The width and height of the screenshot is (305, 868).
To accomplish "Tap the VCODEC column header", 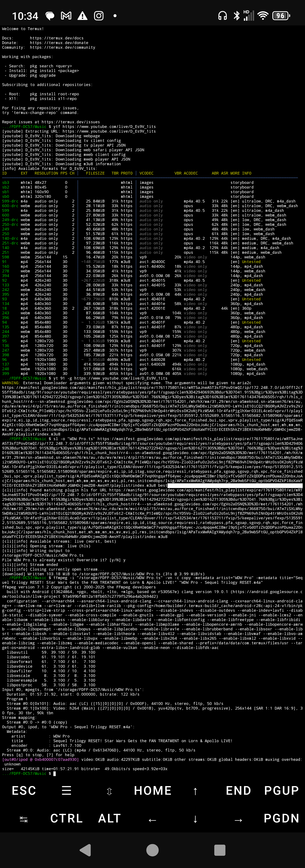I will click(x=147, y=173).
